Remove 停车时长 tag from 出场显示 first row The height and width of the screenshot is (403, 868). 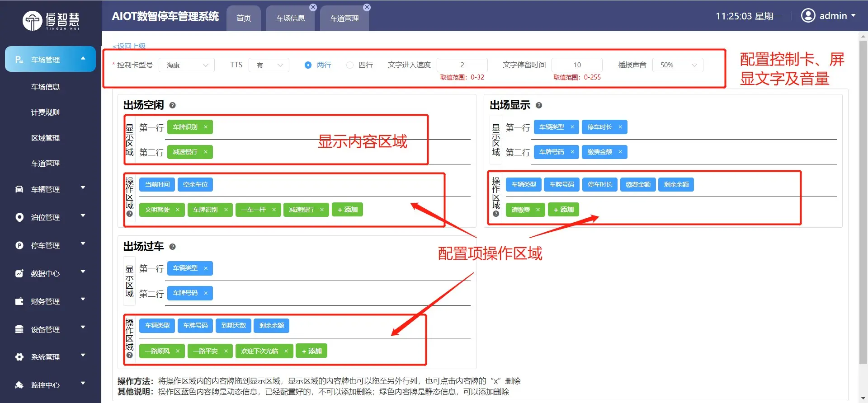click(x=620, y=127)
